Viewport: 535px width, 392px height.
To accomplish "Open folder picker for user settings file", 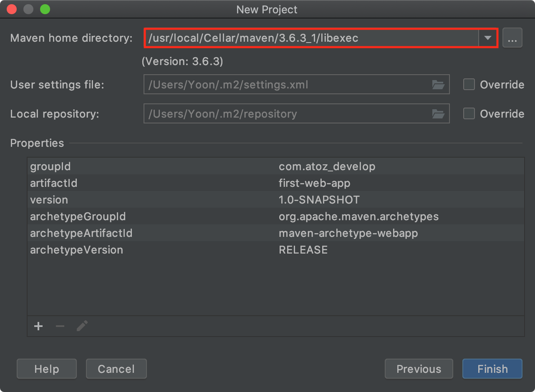I will pyautogui.click(x=438, y=85).
